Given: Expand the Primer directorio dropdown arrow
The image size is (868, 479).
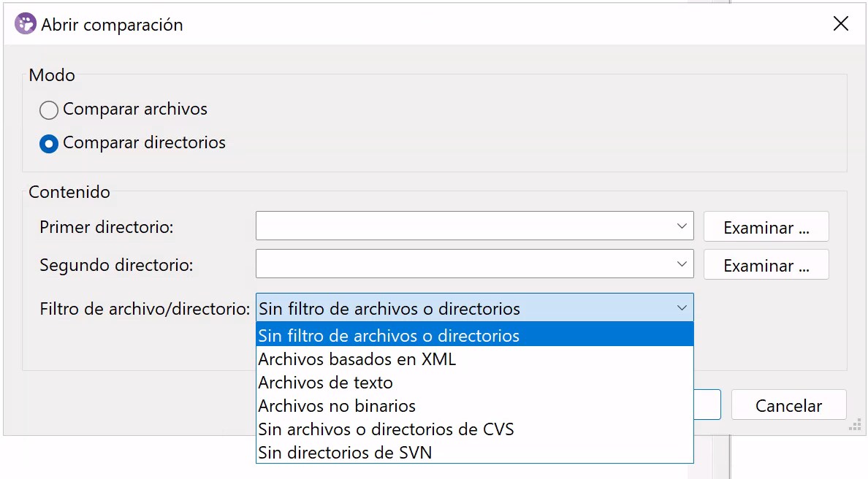Looking at the screenshot, I should [x=682, y=226].
